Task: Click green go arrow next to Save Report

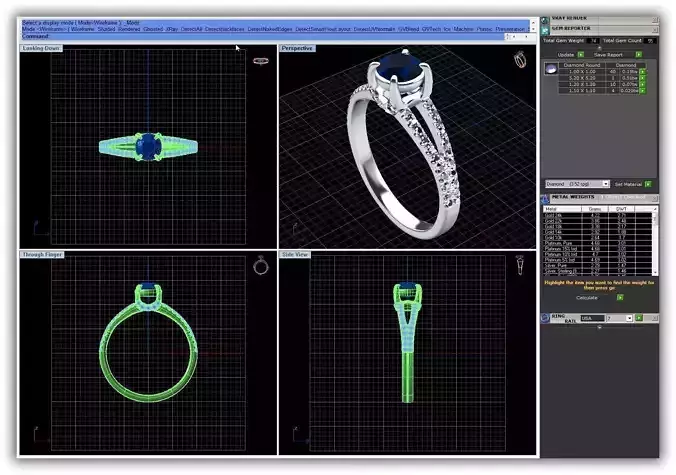Action: (638, 55)
